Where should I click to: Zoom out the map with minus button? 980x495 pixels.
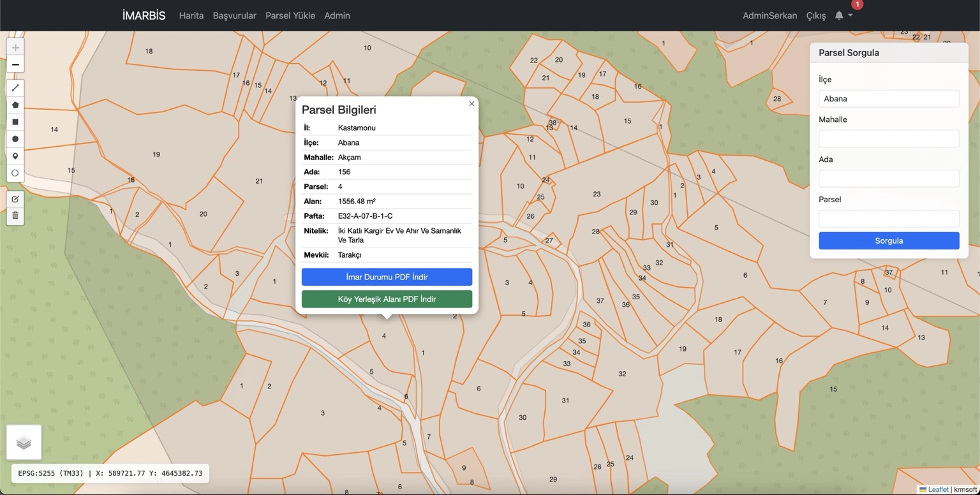pyautogui.click(x=15, y=64)
